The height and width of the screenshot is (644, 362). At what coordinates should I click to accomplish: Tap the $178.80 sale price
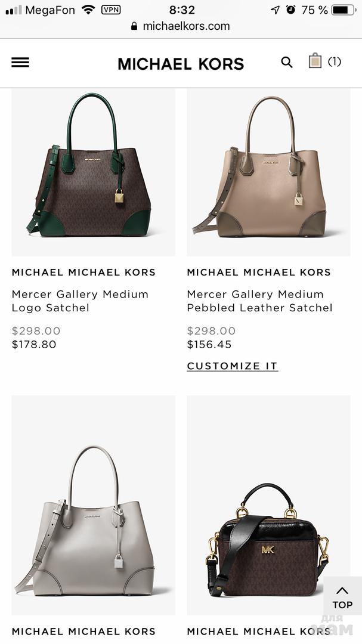coord(34,344)
